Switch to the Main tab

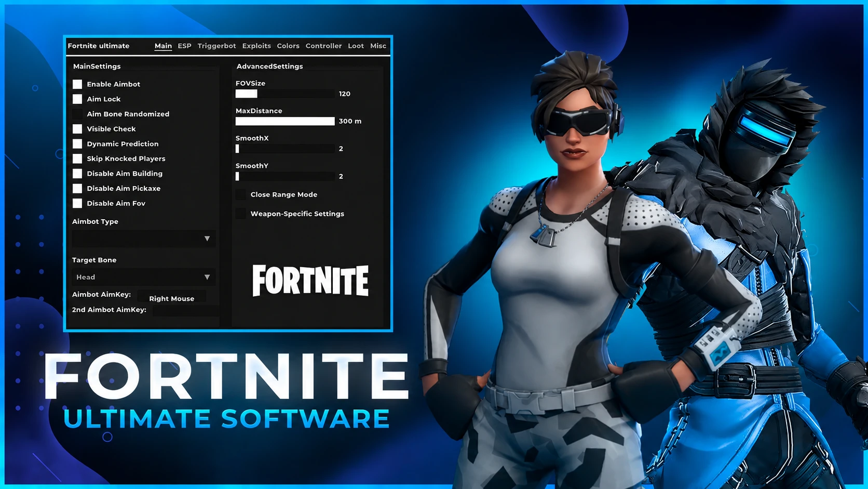(163, 46)
